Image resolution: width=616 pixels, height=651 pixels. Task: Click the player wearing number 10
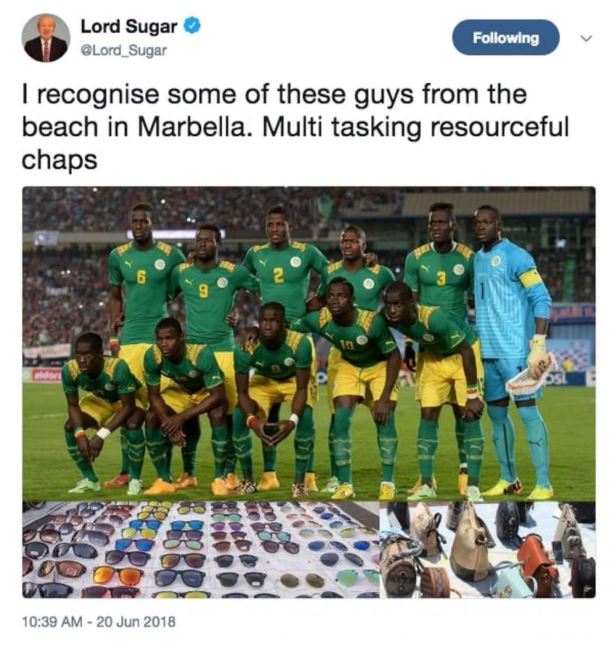click(353, 374)
